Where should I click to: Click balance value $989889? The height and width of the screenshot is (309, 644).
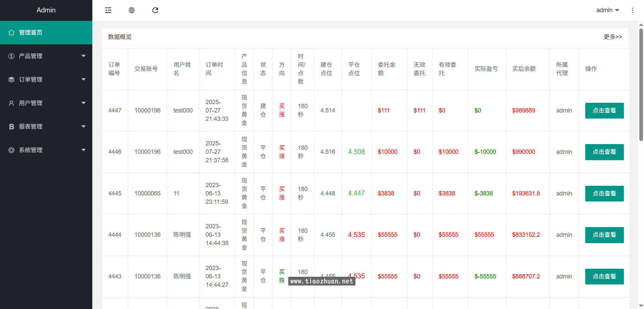[x=524, y=111]
